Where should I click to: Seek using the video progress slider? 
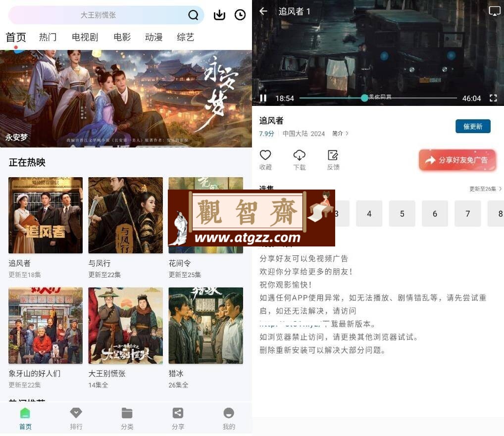tap(378, 98)
